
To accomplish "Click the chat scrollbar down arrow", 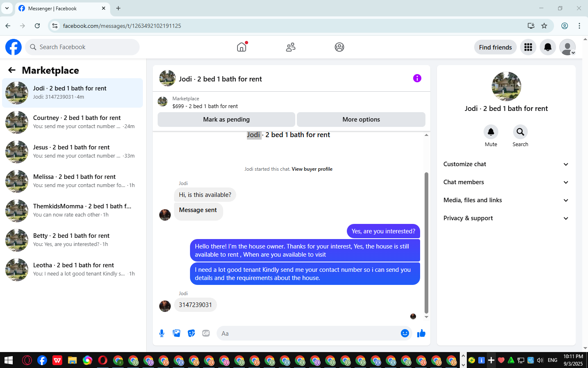I will [426, 317].
